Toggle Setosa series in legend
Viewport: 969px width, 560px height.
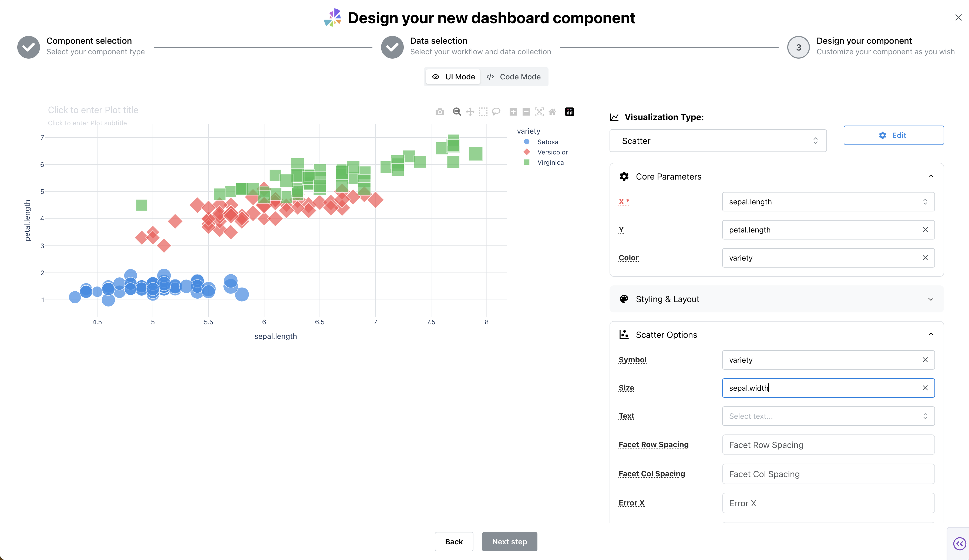547,142
